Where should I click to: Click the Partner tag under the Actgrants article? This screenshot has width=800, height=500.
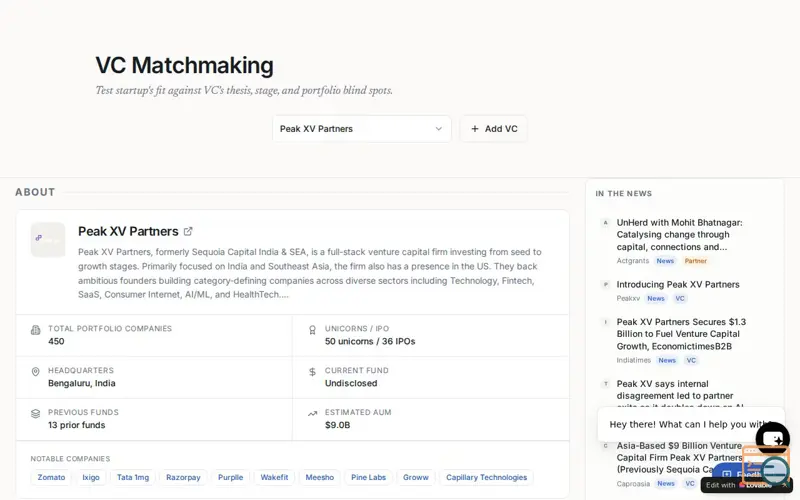695,261
